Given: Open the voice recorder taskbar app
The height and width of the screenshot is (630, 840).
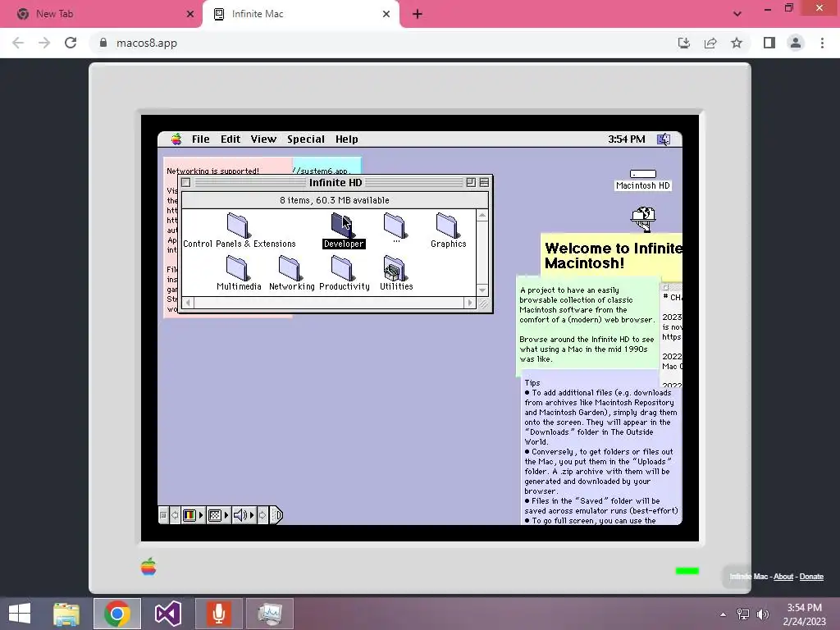Looking at the screenshot, I should pyautogui.click(x=218, y=614).
